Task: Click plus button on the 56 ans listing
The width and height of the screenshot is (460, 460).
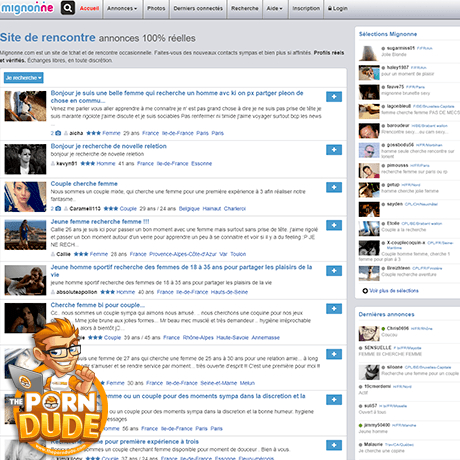Action: (x=334, y=400)
